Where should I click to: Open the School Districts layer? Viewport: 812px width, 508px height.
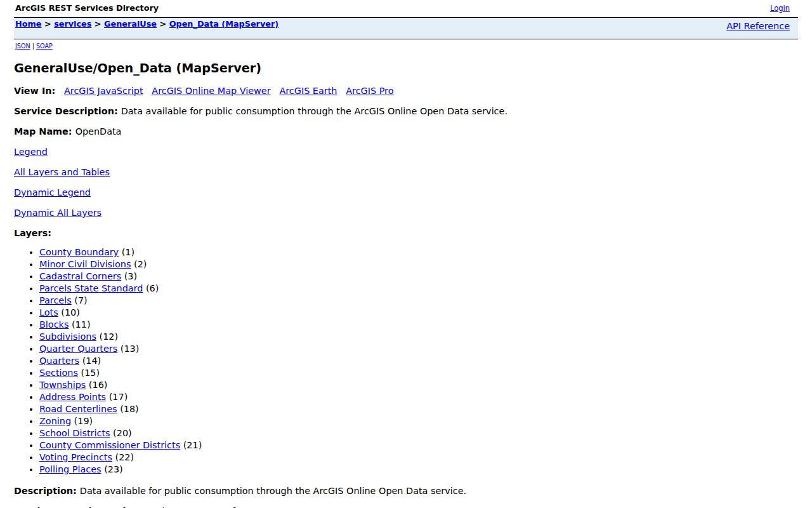[74, 433]
